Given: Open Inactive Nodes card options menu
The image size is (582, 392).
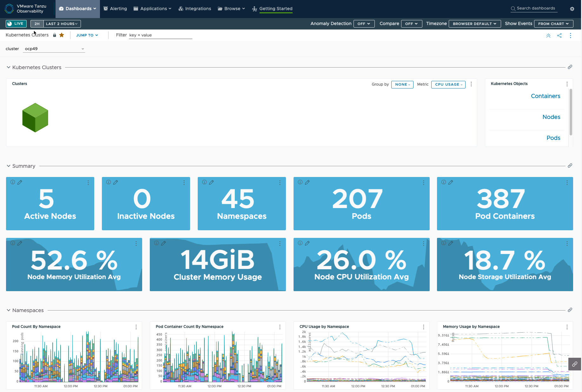Looking at the screenshot, I should (x=184, y=183).
